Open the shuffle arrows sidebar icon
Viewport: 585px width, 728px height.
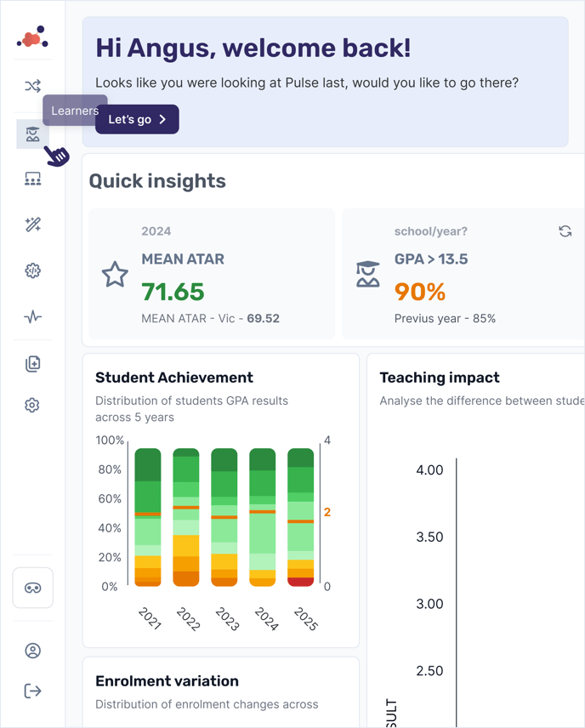32,87
